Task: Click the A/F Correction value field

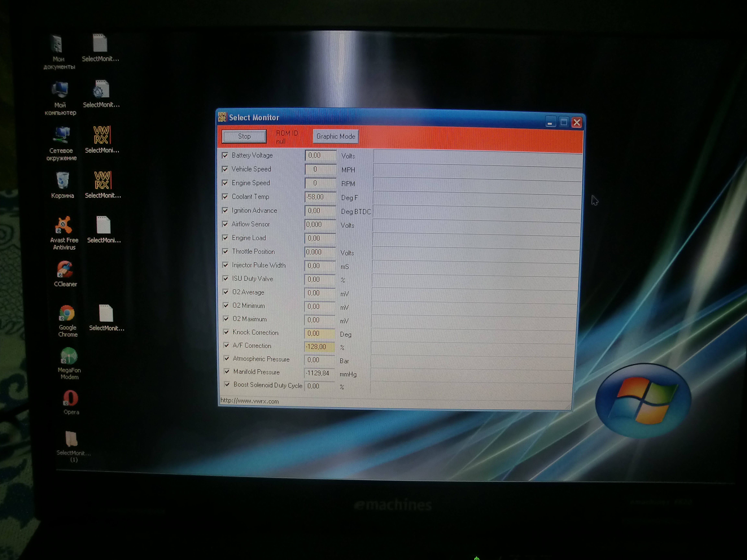Action: 319,347
